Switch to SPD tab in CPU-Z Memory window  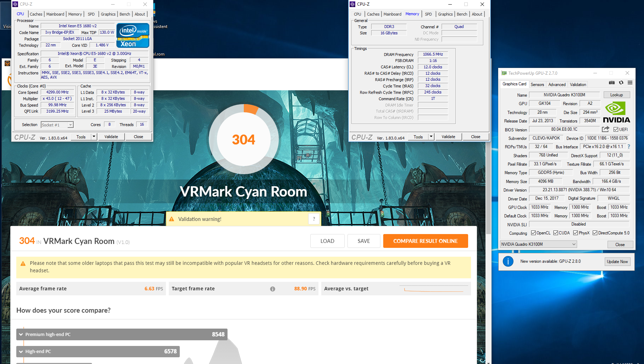pyautogui.click(x=428, y=14)
